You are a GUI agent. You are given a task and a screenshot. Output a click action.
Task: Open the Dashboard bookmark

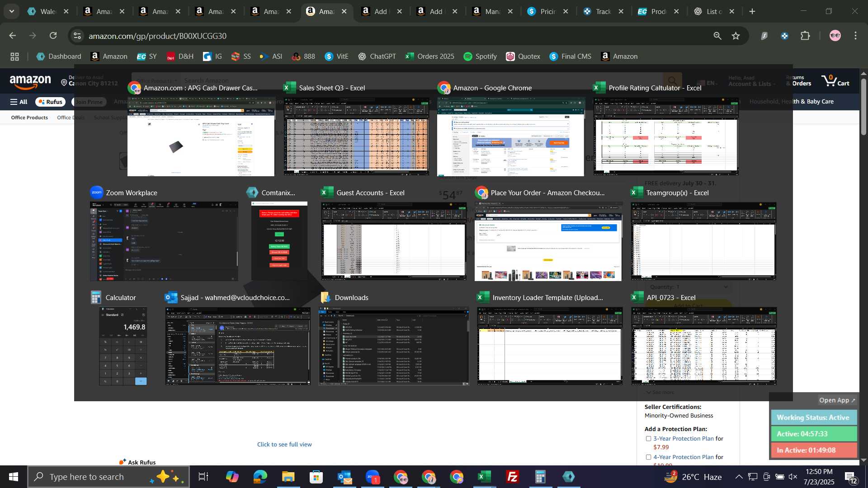(59, 56)
